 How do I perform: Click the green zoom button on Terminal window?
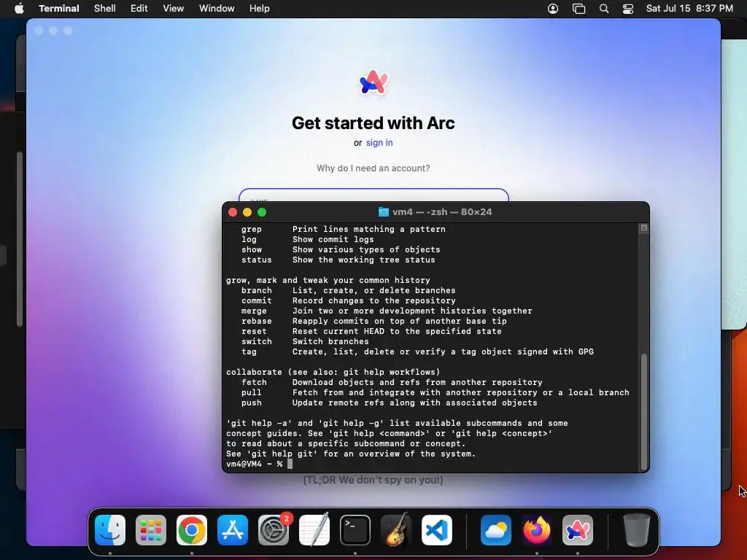click(x=262, y=212)
